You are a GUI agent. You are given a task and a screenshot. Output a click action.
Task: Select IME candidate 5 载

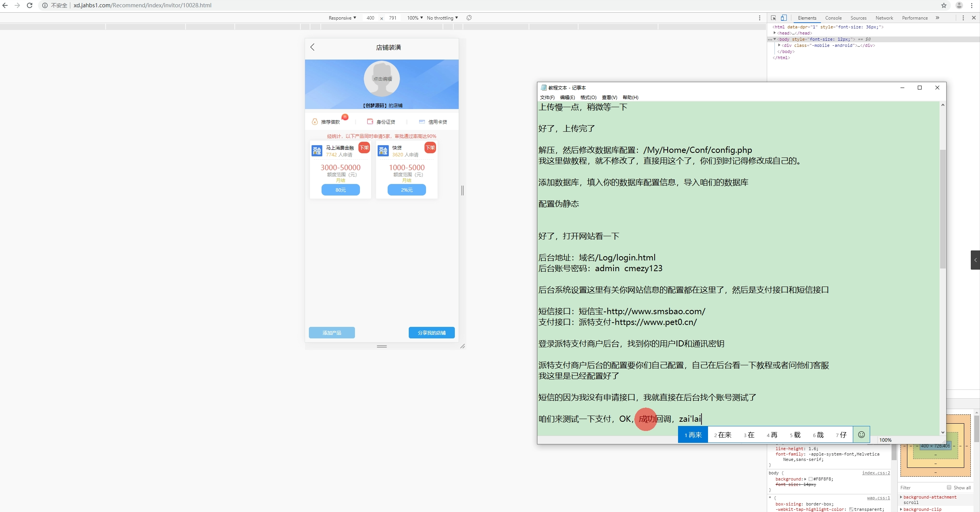click(x=795, y=435)
